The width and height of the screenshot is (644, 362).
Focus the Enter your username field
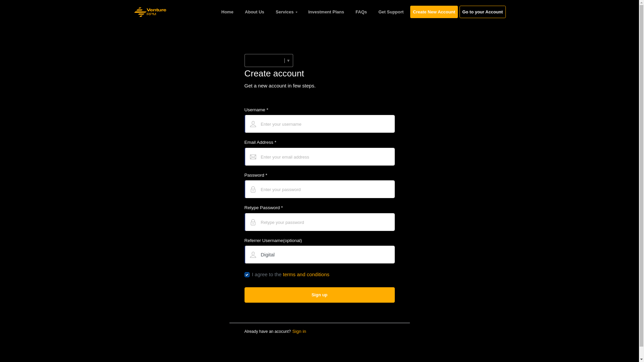click(x=320, y=124)
